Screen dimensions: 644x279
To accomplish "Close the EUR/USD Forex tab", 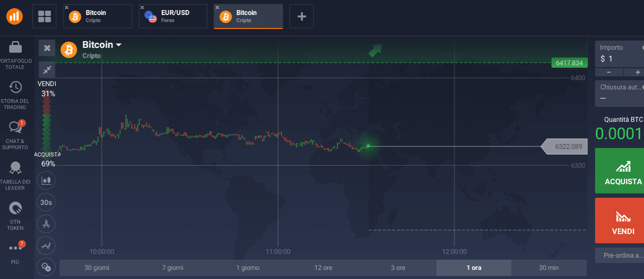I will pyautogui.click(x=142, y=7).
